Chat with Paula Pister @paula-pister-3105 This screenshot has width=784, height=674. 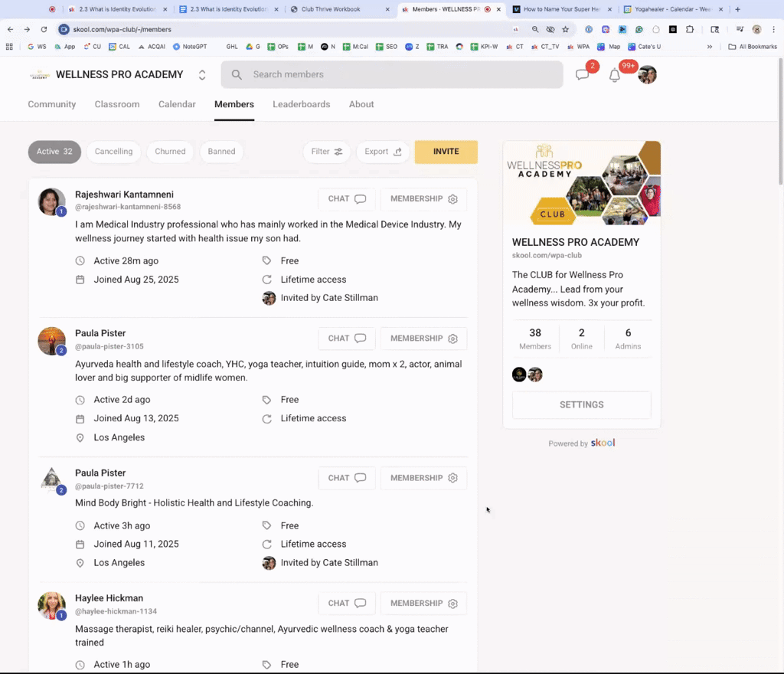point(347,339)
